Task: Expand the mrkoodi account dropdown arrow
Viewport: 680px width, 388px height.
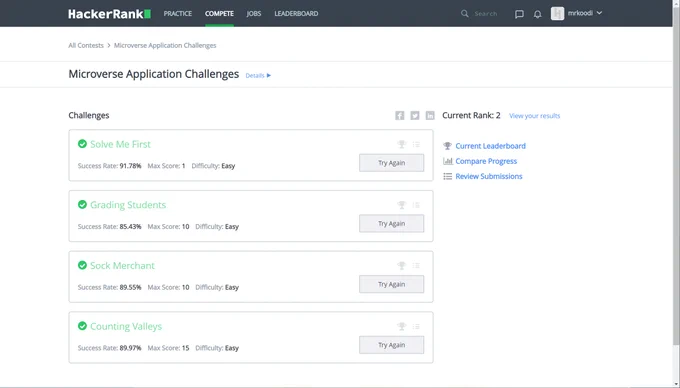Action: [599, 13]
